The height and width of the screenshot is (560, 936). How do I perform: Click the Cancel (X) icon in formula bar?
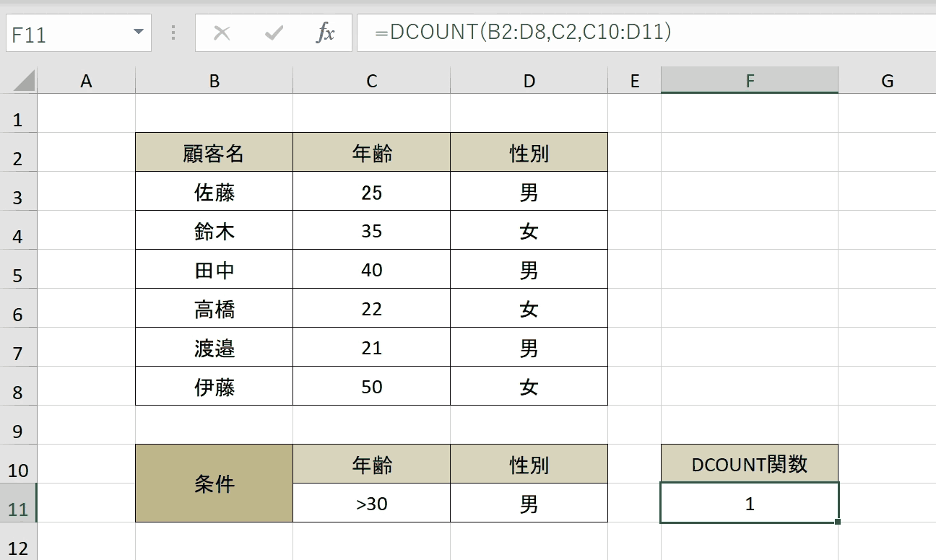pyautogui.click(x=222, y=33)
